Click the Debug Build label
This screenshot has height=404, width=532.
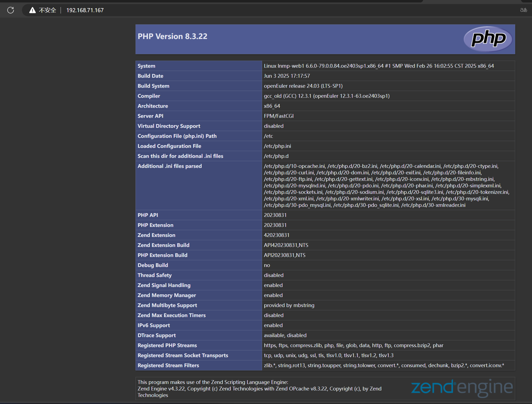153,265
